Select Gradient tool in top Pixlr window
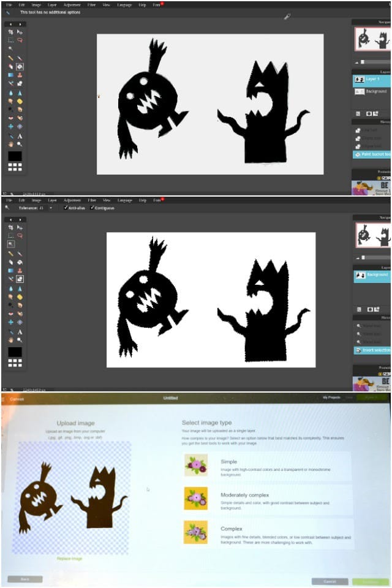The height and width of the screenshot is (588, 392). [10, 75]
